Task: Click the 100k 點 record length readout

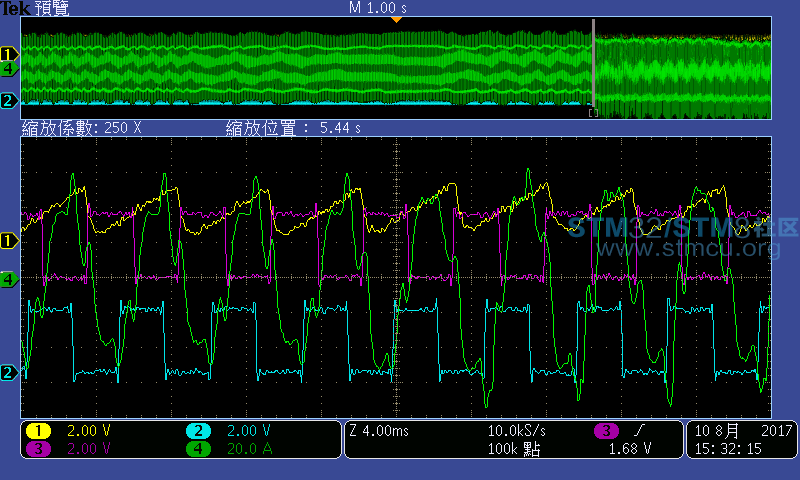Action: point(514,449)
